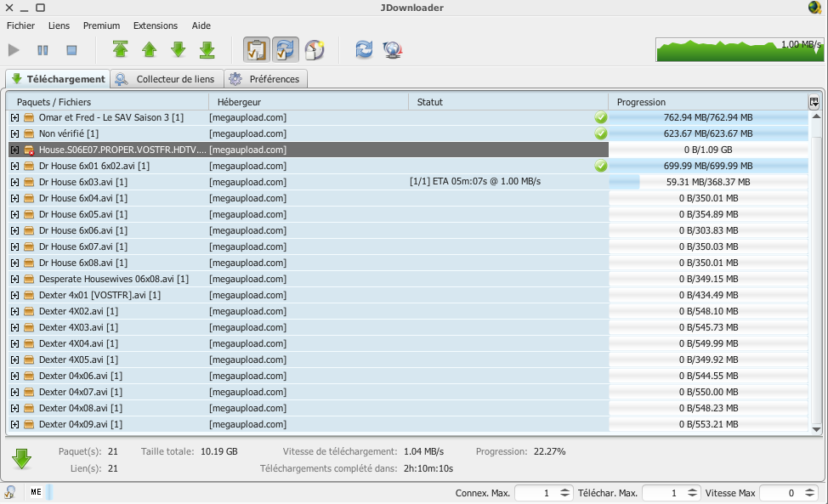The width and height of the screenshot is (828, 504).
Task: Click the folder icon for Dr House 6x04.avi
Action: [x=29, y=198]
